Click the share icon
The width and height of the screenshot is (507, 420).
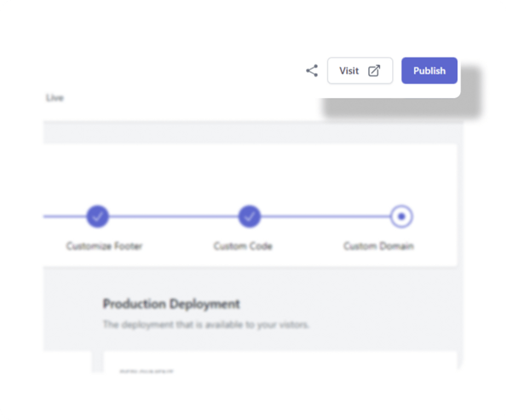[x=312, y=71]
